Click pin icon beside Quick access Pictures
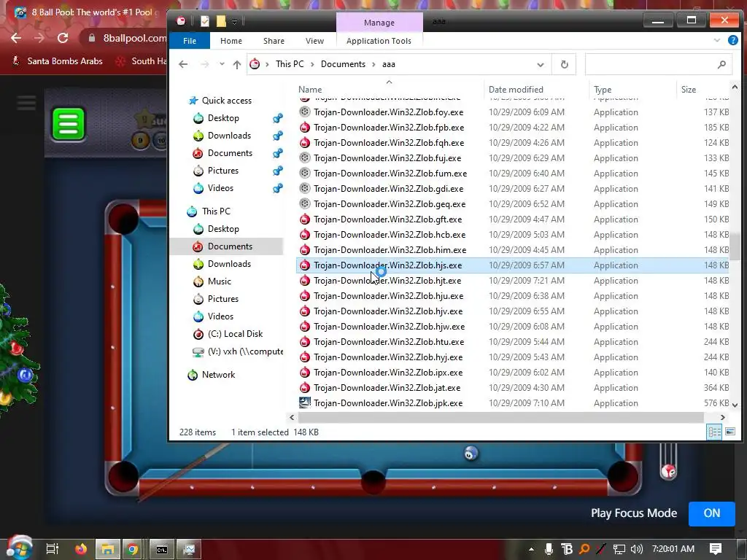 coord(278,171)
